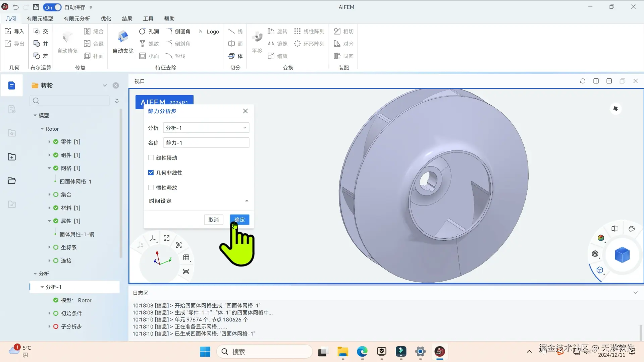Open the 结果 ribbon tab
The image size is (644, 362).
coord(127,18)
